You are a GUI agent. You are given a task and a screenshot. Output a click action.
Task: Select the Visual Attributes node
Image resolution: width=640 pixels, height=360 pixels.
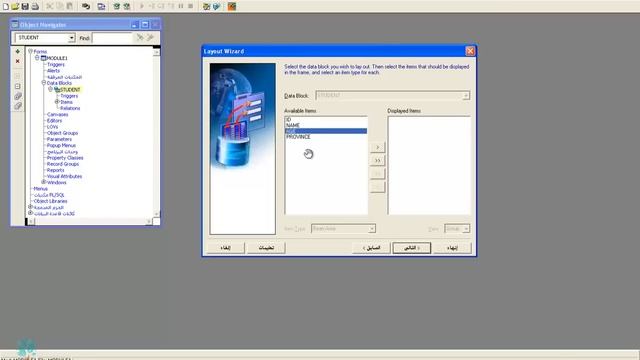(x=64, y=176)
